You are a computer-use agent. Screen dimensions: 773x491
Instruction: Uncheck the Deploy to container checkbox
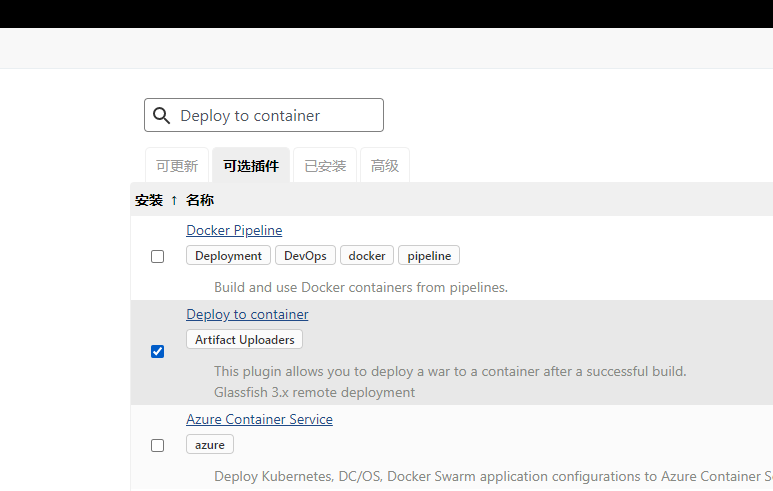point(157,352)
